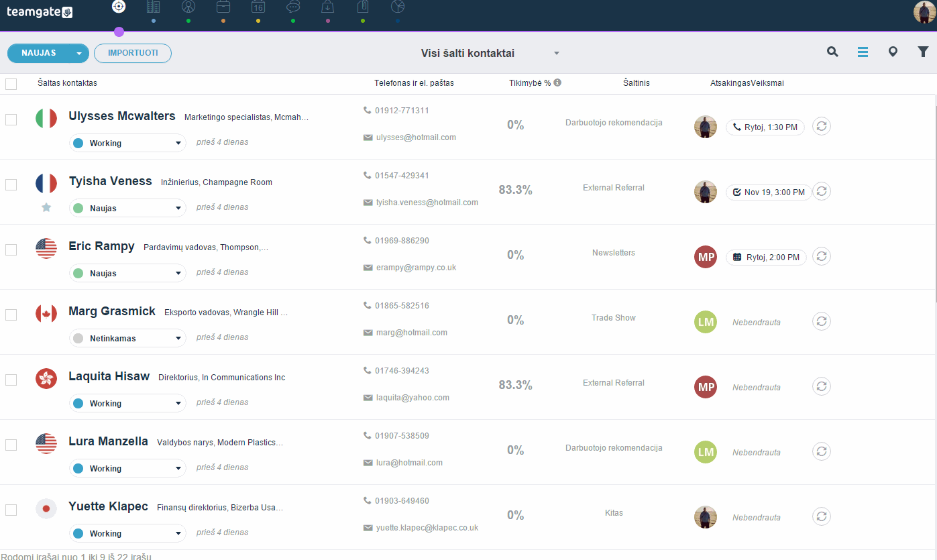Open the Rytoj, 1:30 PM call activity
The width and height of the screenshot is (937, 560).
pyautogui.click(x=765, y=127)
